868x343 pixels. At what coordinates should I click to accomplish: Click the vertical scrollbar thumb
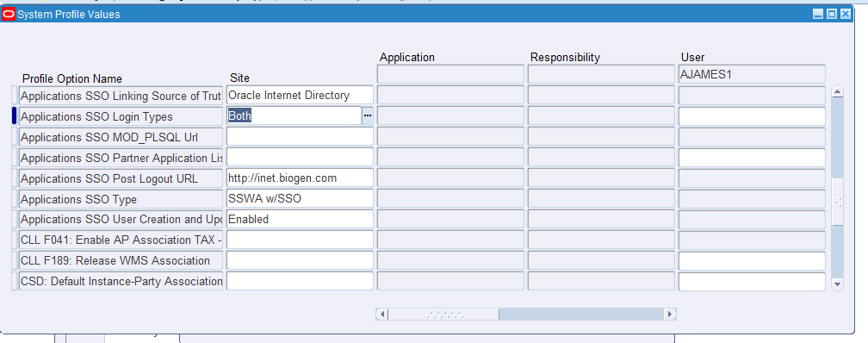tap(838, 203)
